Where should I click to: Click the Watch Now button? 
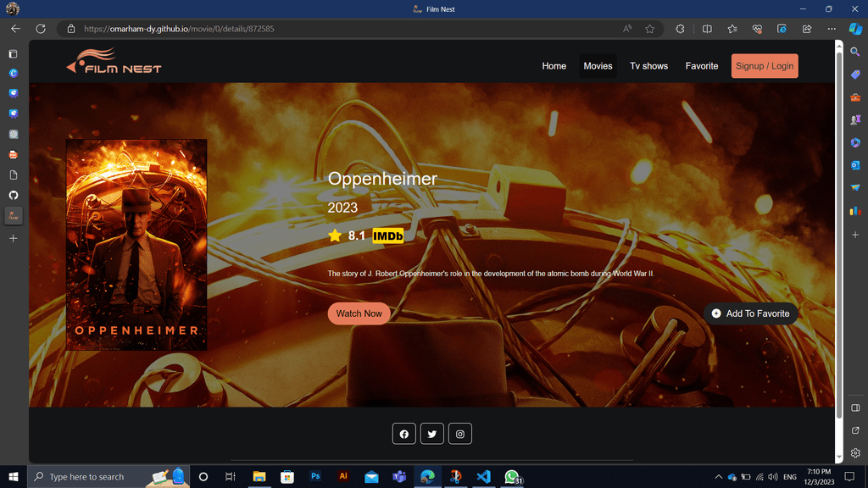coord(359,313)
